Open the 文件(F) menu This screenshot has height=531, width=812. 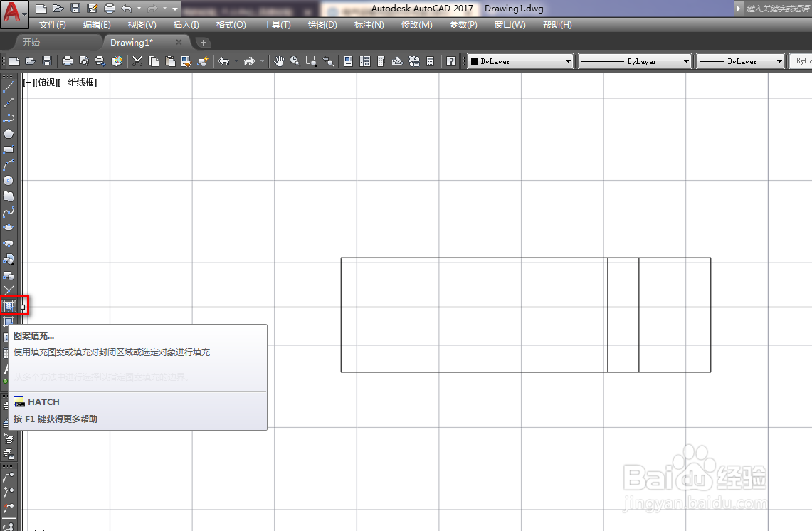(x=52, y=25)
